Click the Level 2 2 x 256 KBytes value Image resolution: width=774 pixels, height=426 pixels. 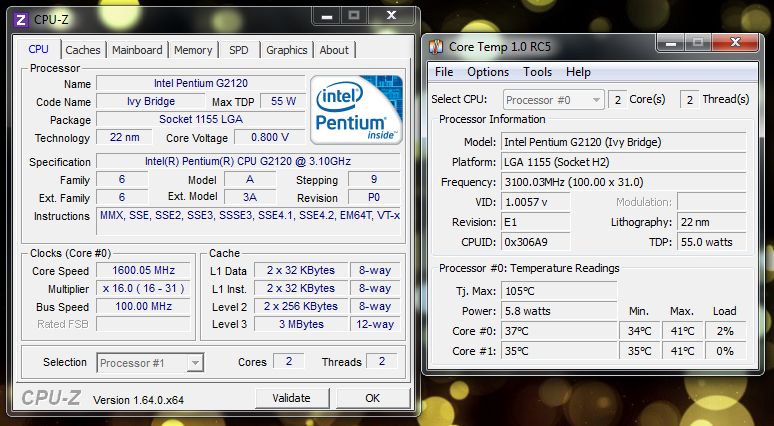301,306
